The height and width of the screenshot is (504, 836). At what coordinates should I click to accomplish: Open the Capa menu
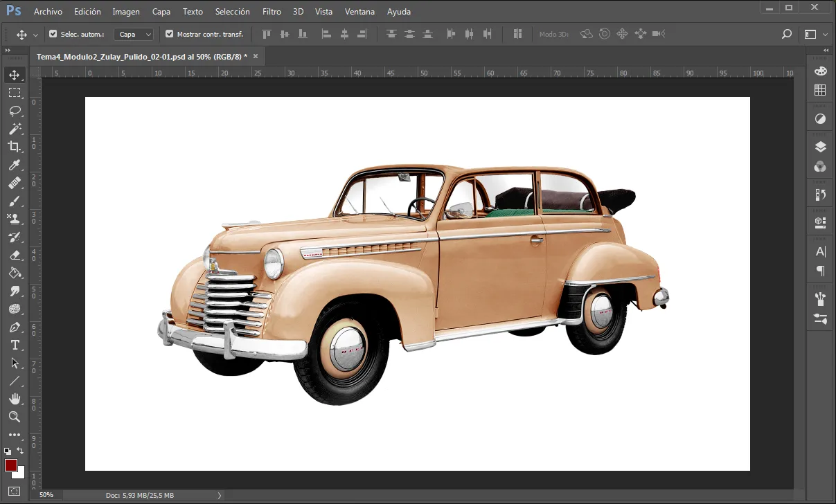click(x=161, y=12)
